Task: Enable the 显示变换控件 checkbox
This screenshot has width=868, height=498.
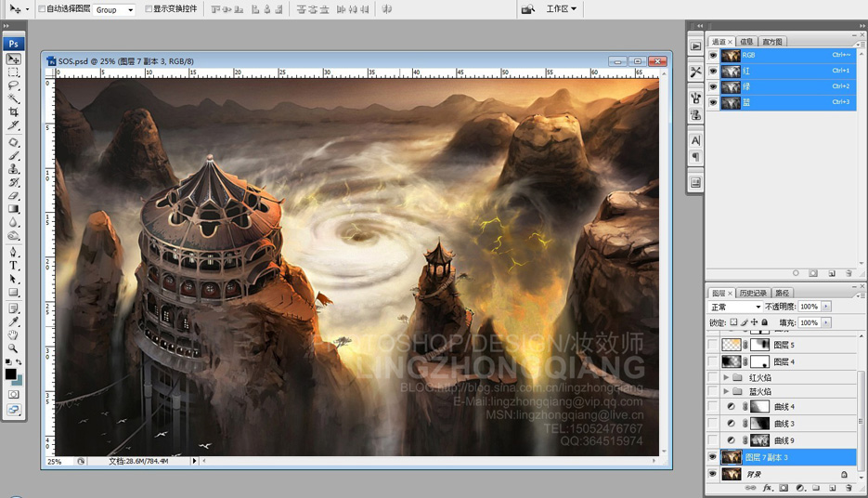Action: (x=149, y=9)
